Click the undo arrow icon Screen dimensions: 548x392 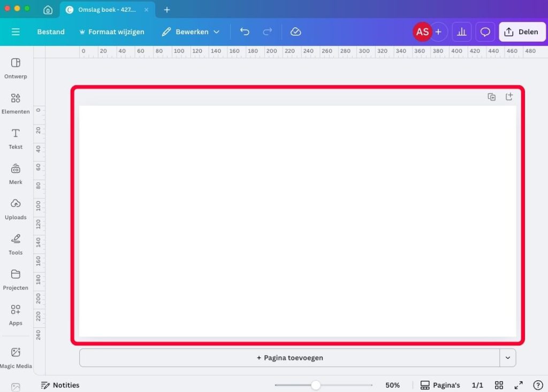pyautogui.click(x=245, y=32)
